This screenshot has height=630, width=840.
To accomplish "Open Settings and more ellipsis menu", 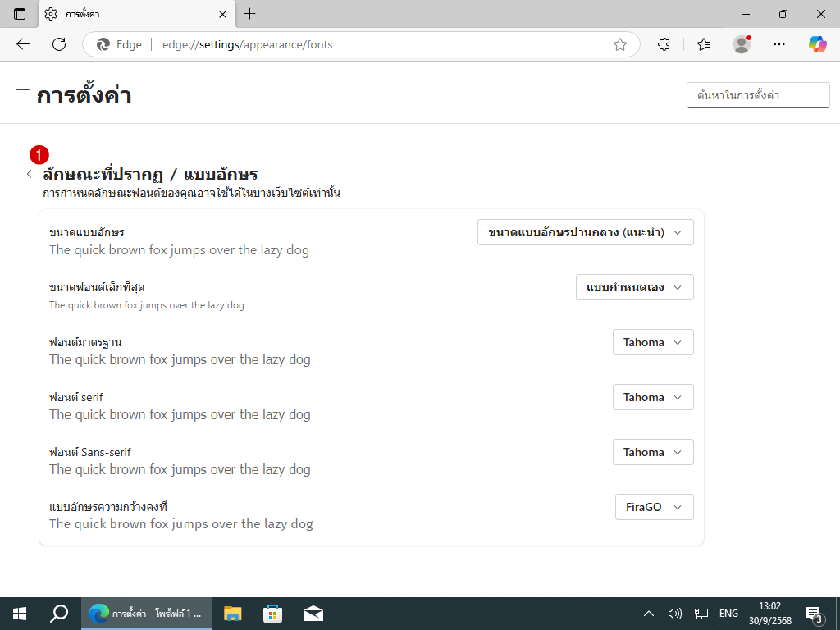I will coord(779,44).
